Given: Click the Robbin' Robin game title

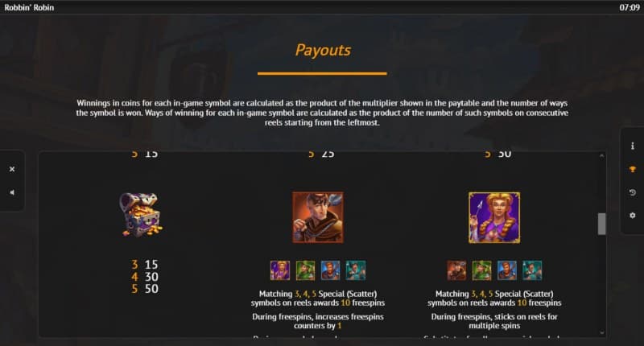Looking at the screenshot, I should 29,6.
